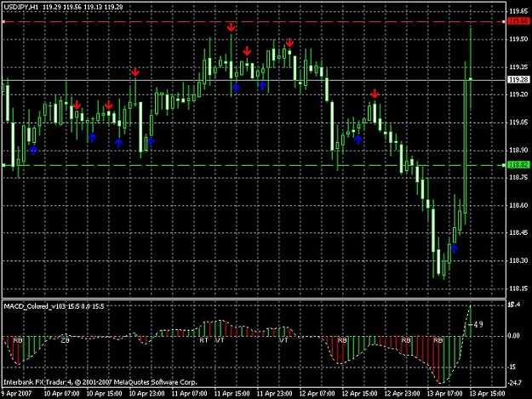Select the blue buy arrow at the 13 Apr low

[455, 249]
